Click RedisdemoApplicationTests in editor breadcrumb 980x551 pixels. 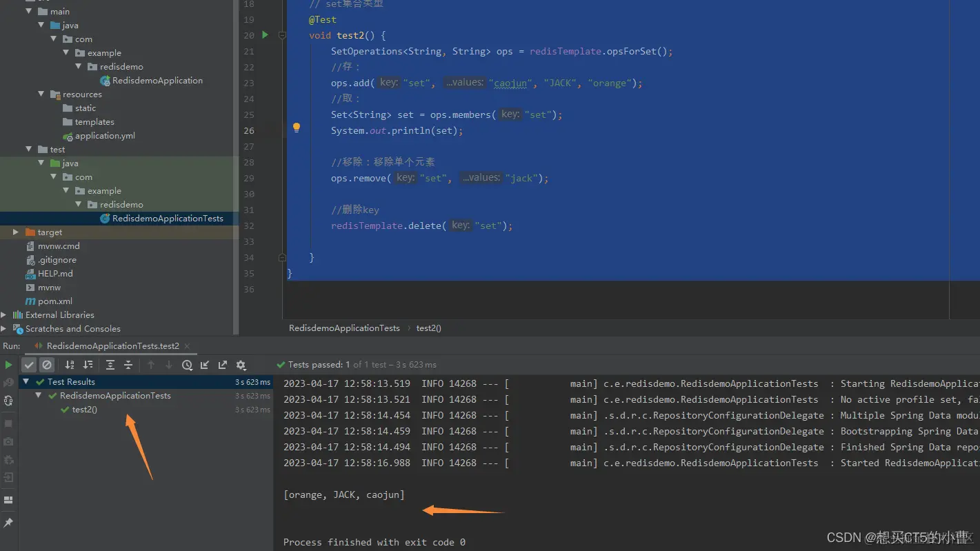pyautogui.click(x=344, y=328)
